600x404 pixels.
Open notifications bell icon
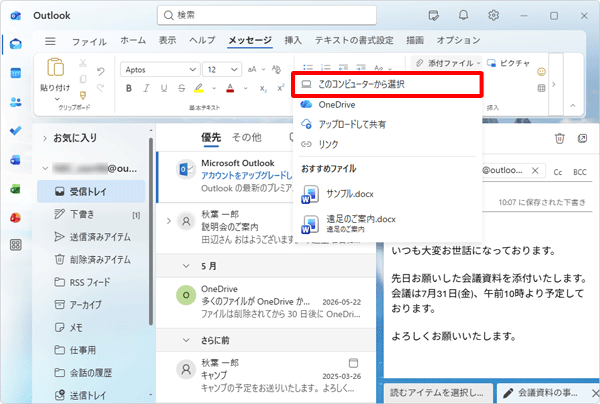463,15
